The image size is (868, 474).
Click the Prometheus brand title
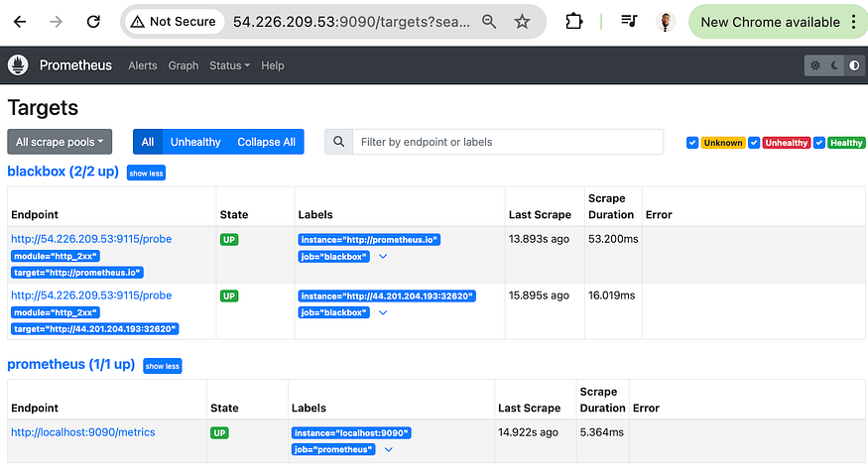pos(75,65)
